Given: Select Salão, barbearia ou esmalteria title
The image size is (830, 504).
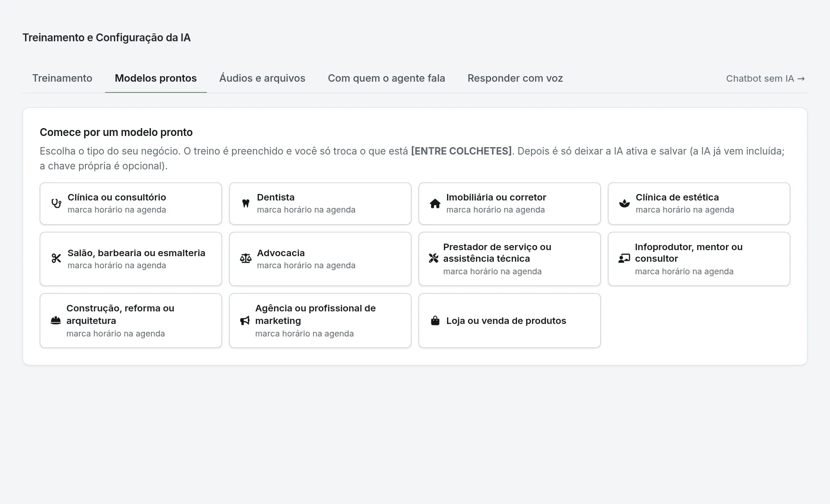Looking at the screenshot, I should point(136,253).
